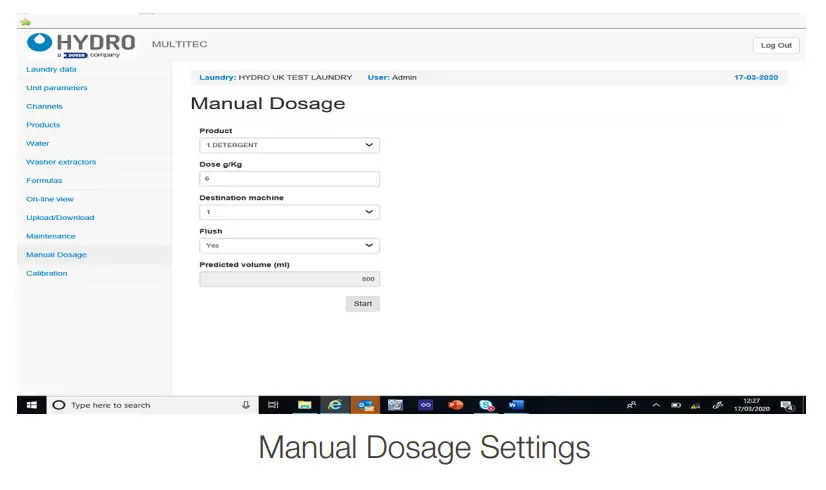Open On-line view in the sidebar
Image resolution: width=826 pixels, height=490 pixels.
(50, 199)
